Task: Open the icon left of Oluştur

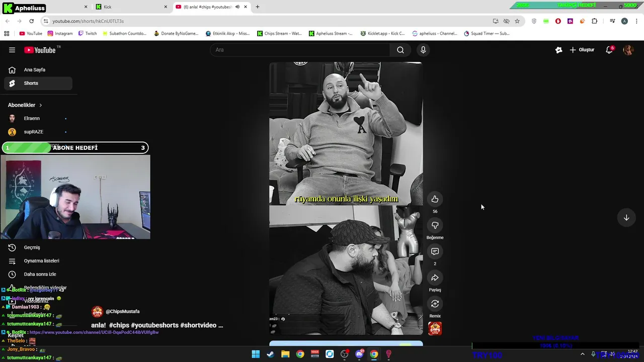Action: coord(558,50)
